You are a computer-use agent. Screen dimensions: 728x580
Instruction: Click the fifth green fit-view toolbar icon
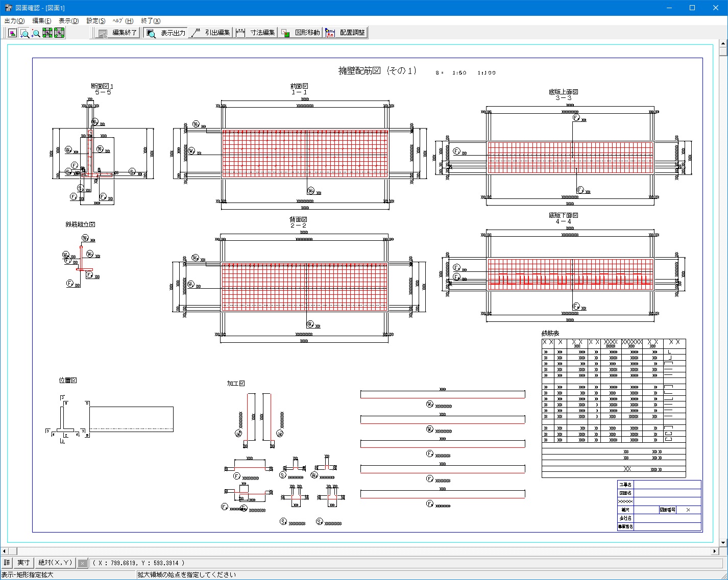(59, 33)
